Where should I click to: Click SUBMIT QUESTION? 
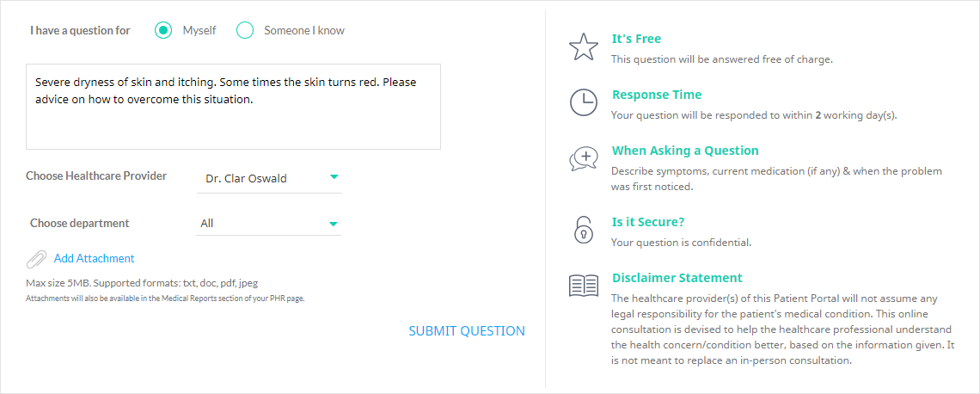[467, 331]
